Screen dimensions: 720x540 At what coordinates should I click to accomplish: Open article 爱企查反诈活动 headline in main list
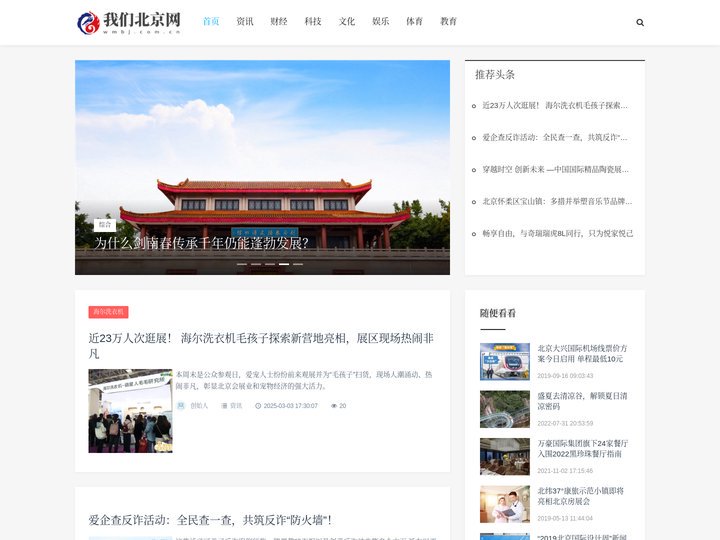point(210,520)
